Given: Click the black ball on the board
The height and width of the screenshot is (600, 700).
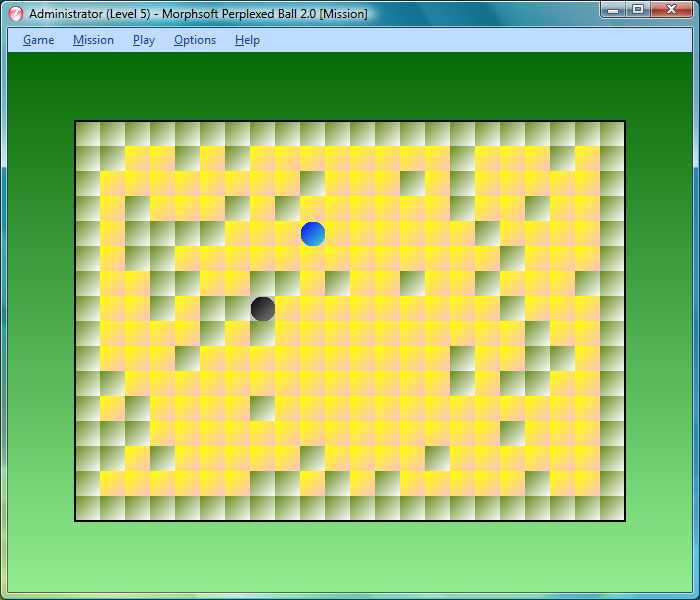Looking at the screenshot, I should coord(262,309).
